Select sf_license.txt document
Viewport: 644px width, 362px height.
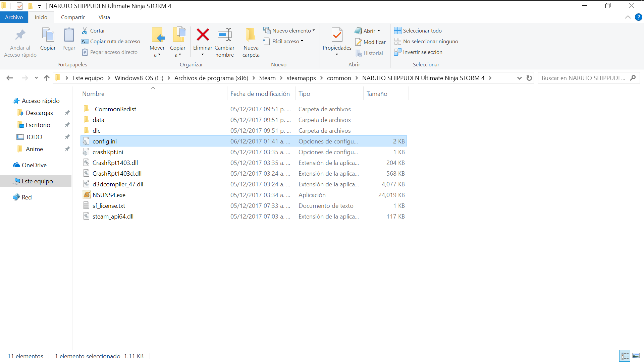(x=244, y=206)
